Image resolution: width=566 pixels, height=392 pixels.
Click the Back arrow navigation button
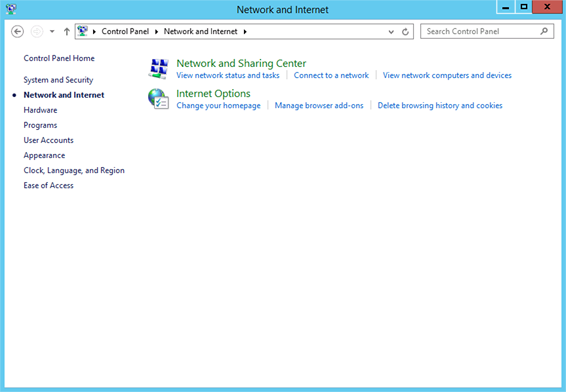(18, 31)
